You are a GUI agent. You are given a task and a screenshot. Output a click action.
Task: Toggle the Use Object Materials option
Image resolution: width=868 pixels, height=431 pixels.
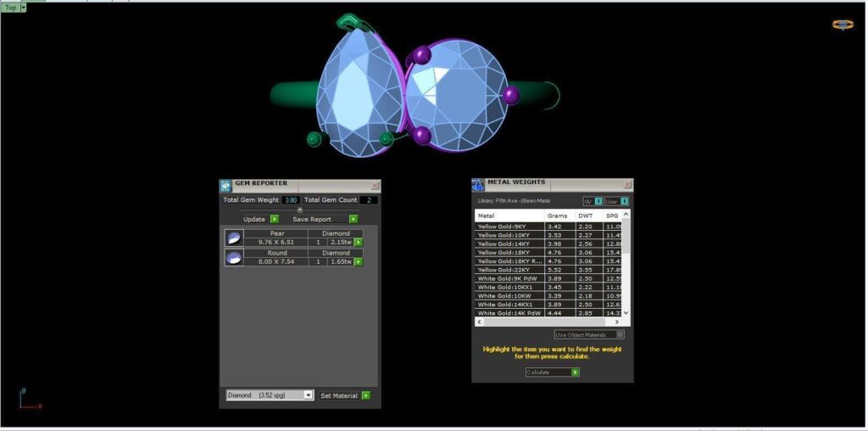pos(589,334)
